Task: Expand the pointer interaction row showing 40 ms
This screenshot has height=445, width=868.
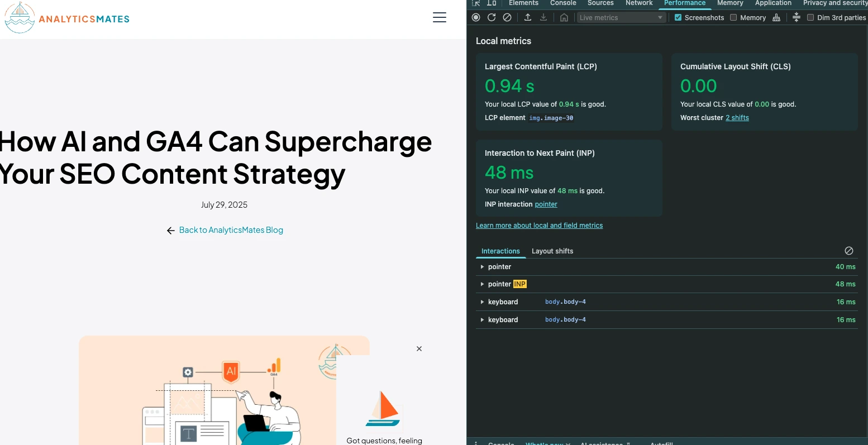Action: coord(666,267)
